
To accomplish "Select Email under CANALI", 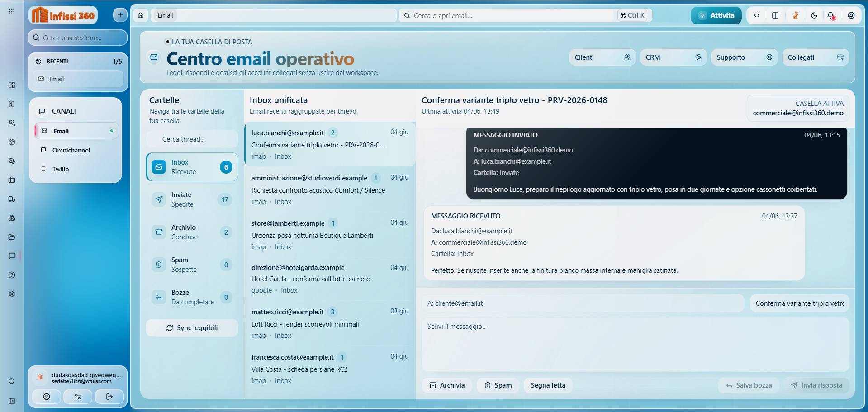I will [x=76, y=131].
